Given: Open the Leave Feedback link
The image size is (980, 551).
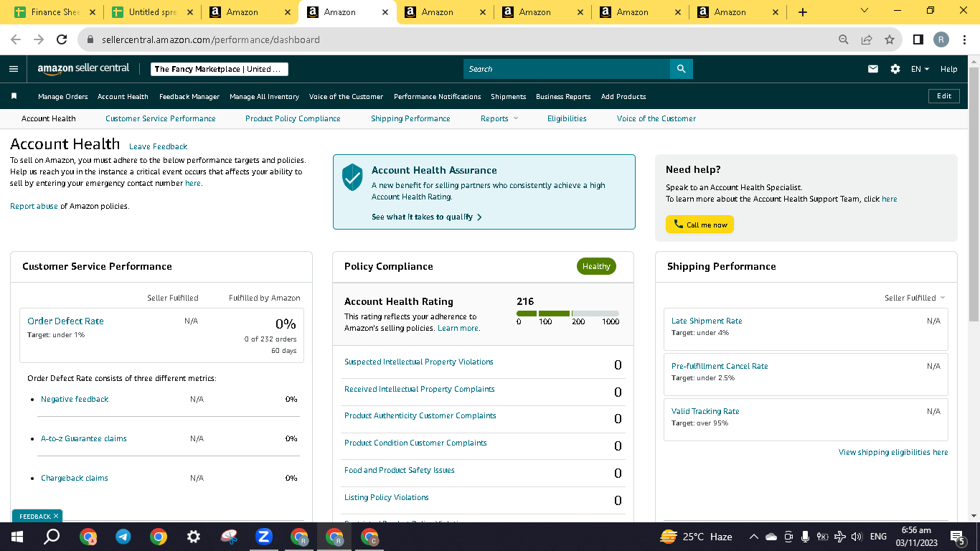Looking at the screenshot, I should pyautogui.click(x=158, y=146).
